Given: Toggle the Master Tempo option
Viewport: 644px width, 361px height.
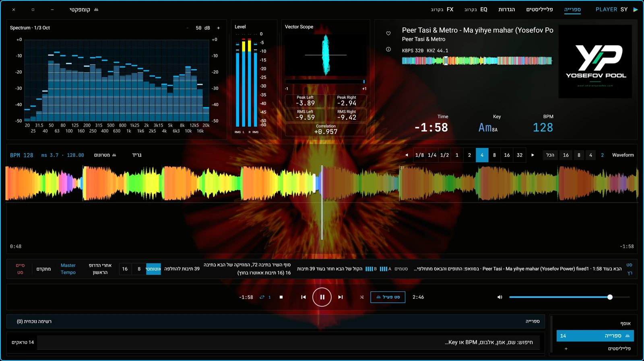Looking at the screenshot, I should pos(68,269).
